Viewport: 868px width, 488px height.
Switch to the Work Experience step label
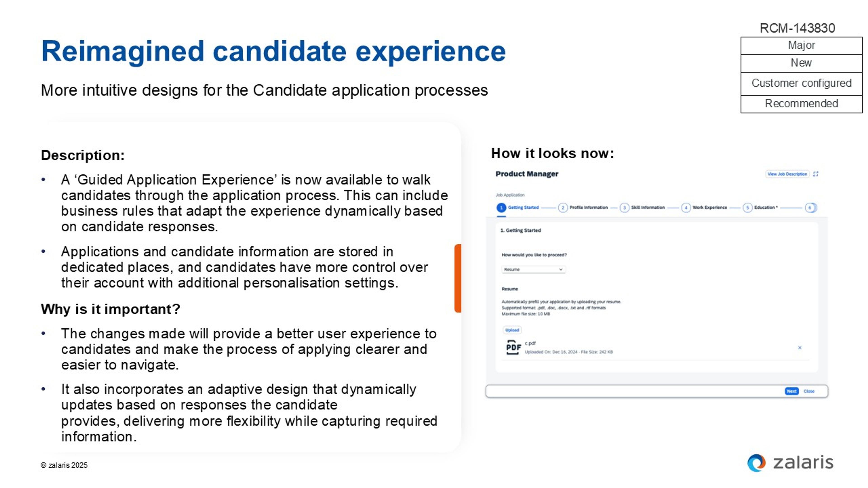710,207
